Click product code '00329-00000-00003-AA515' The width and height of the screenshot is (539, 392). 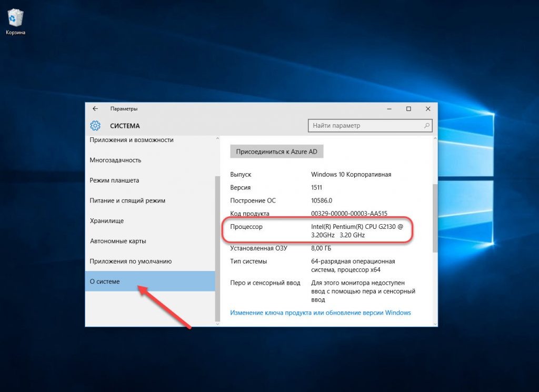tap(350, 214)
